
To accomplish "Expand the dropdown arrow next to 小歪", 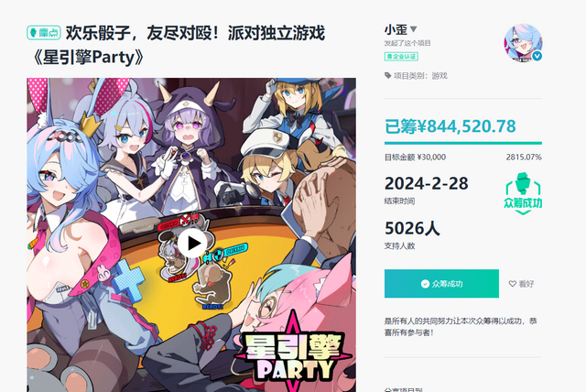I will (x=413, y=29).
